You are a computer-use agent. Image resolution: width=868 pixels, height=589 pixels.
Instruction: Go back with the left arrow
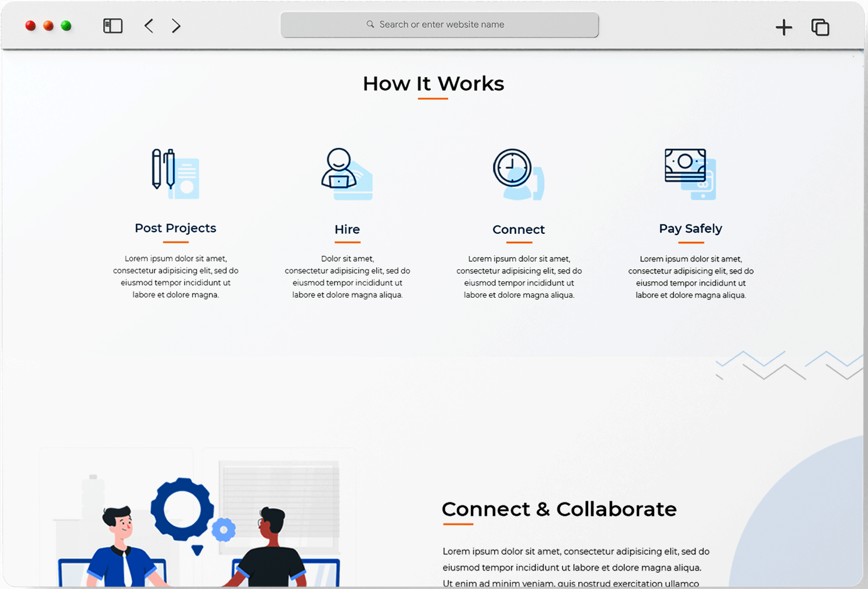pos(149,26)
